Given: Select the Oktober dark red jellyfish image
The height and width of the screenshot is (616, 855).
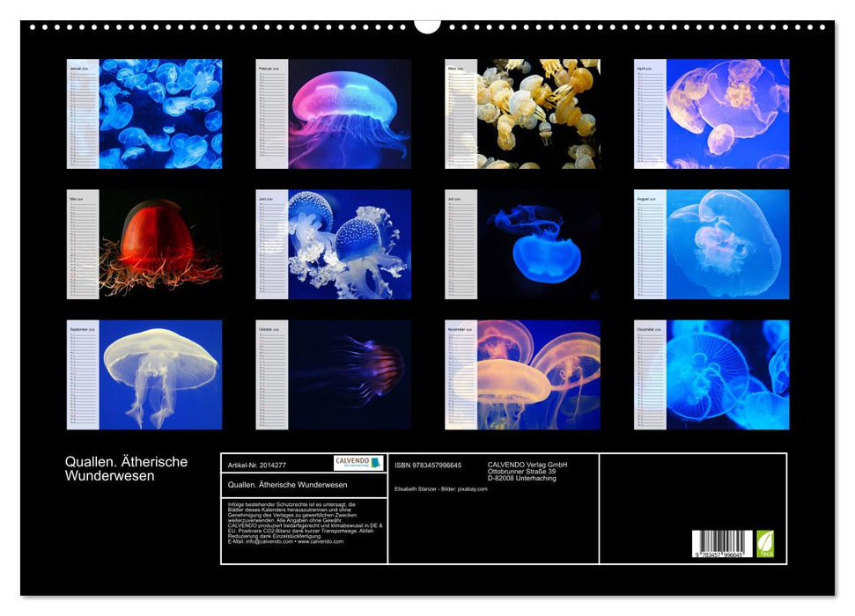Looking at the screenshot, I should [349, 374].
